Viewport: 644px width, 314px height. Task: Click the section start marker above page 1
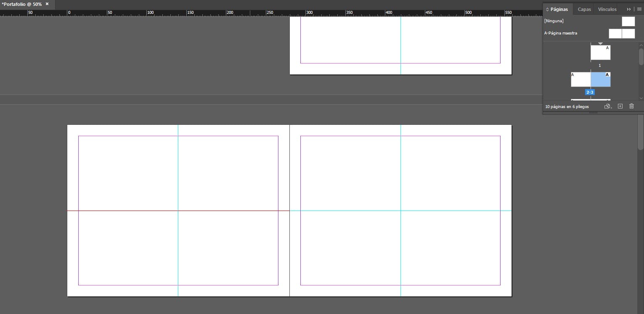click(600, 43)
